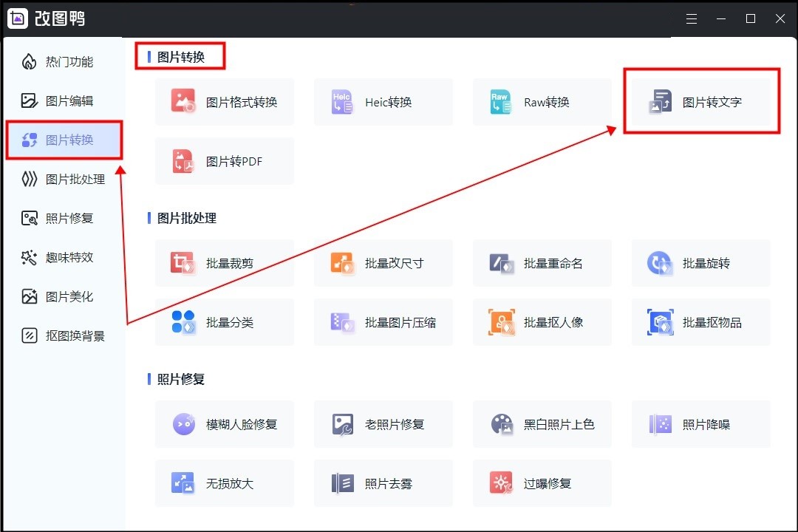Open the 批量旋转 rotation tool
798x532 pixels.
coord(701,263)
